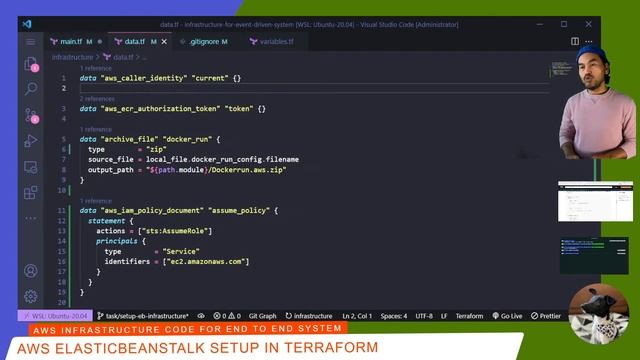This screenshot has height=360, width=640.
Task: Click "aws_ecr_authorization_token" on line 3
Action: pos(160,109)
